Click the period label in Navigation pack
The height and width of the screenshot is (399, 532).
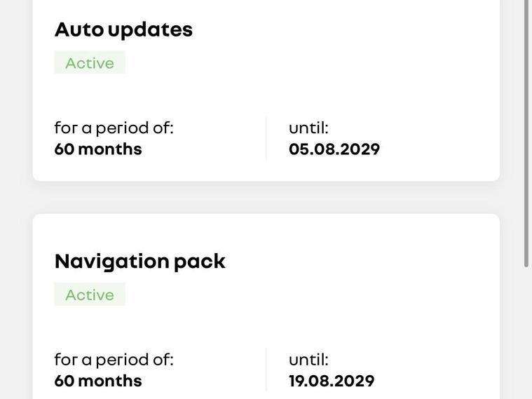coord(114,359)
